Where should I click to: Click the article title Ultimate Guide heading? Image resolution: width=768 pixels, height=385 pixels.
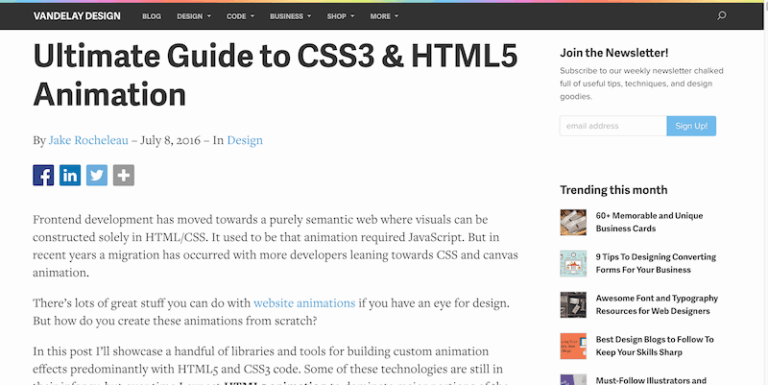(275, 75)
